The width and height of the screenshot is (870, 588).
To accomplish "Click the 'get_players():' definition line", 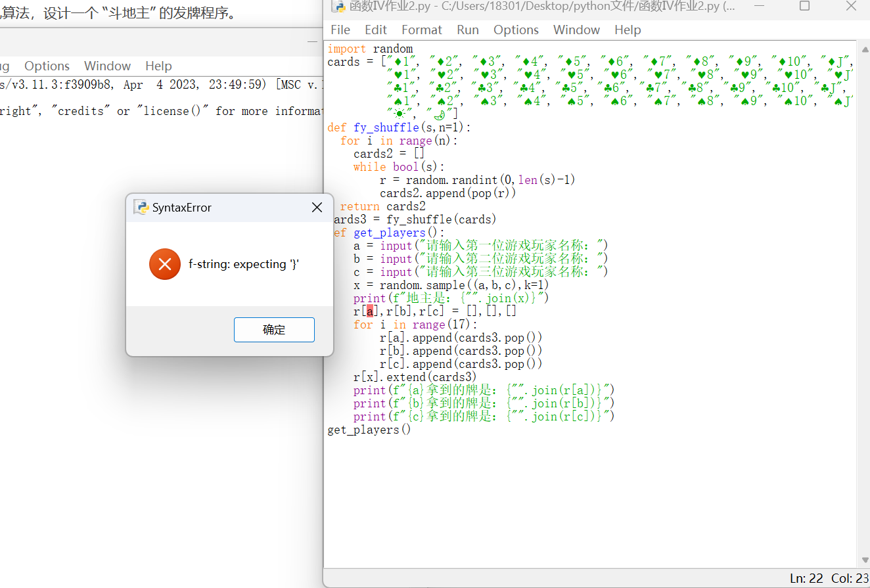I will (389, 233).
